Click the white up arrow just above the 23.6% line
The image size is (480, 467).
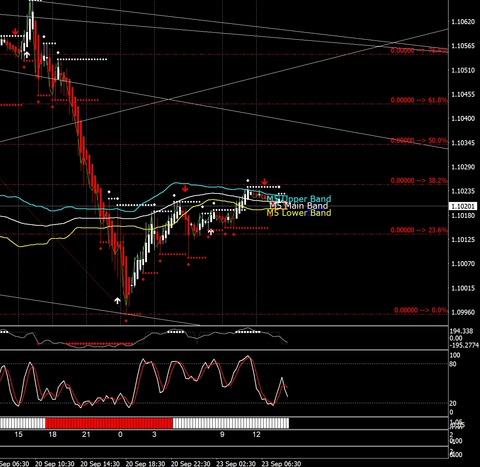(211, 231)
